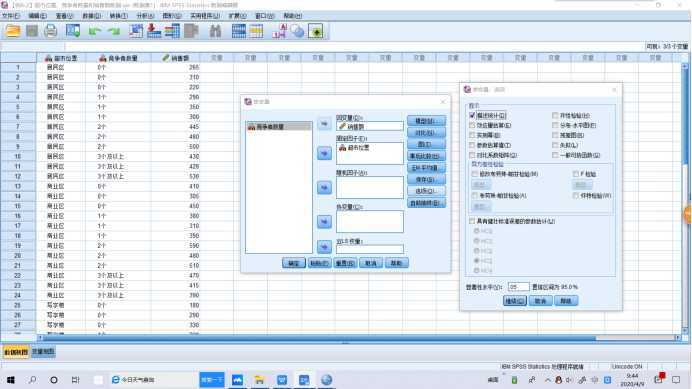Toggle the Value Labels toolbar icon

[279, 31]
